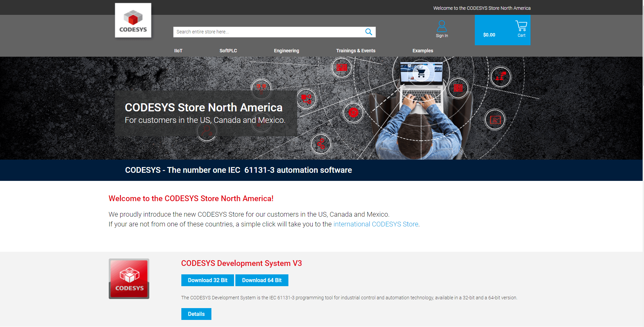Image resolution: width=644 pixels, height=327 pixels.
Task: Click the Download 64 Bit button
Action: [262, 280]
